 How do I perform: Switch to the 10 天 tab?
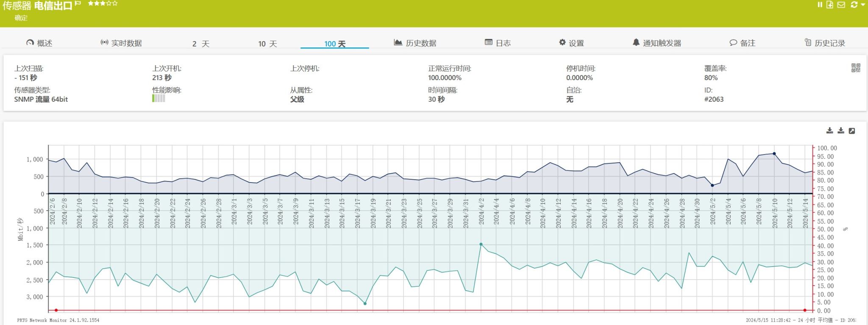coord(267,44)
